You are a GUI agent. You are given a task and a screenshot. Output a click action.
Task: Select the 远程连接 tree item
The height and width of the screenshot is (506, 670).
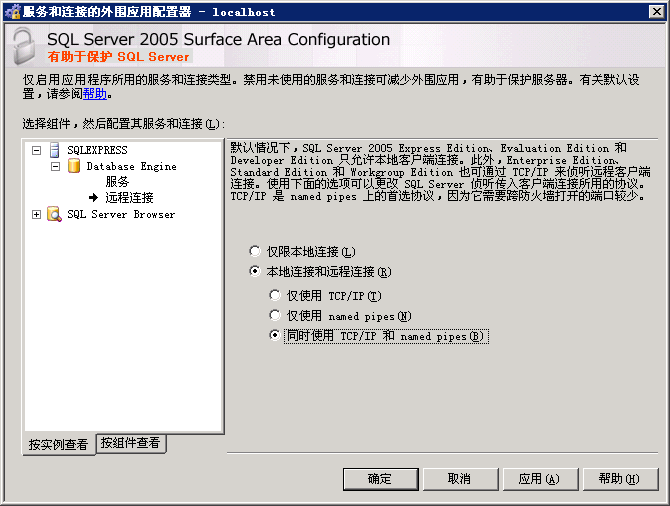point(129,197)
